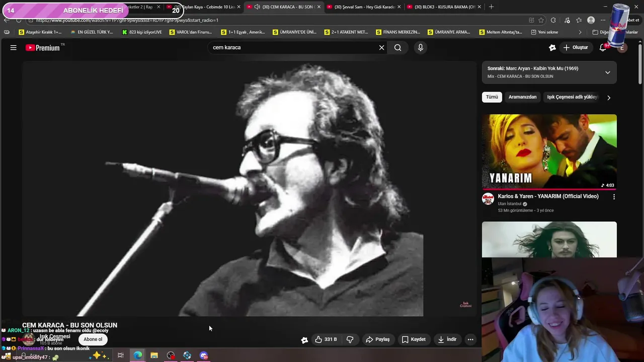
Task: Open the long-haired man video thumbnail
Action: pyautogui.click(x=549, y=239)
